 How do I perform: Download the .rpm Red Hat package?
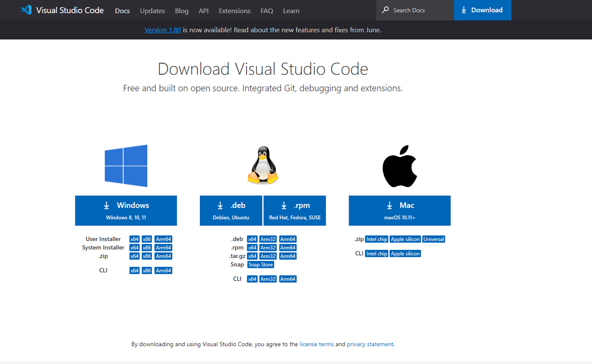click(x=295, y=211)
